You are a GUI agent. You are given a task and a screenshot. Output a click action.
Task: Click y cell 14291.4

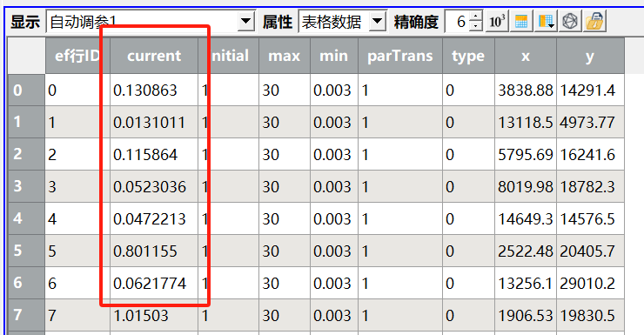[590, 90]
